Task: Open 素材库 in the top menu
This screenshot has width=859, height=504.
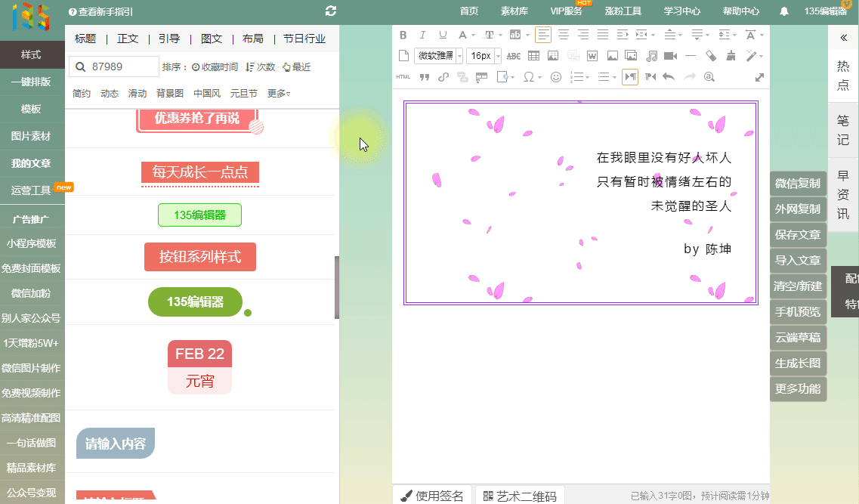Action: 514,11
